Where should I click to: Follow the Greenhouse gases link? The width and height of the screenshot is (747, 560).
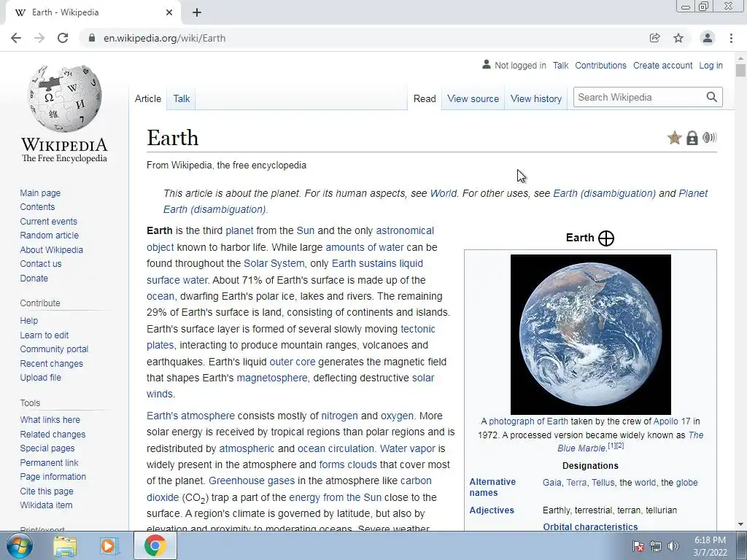[252, 481]
